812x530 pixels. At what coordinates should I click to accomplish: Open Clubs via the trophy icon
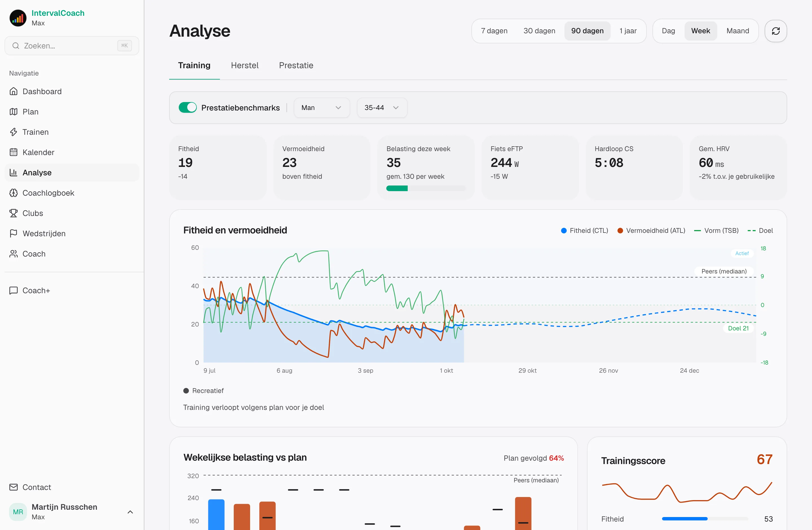coord(14,213)
